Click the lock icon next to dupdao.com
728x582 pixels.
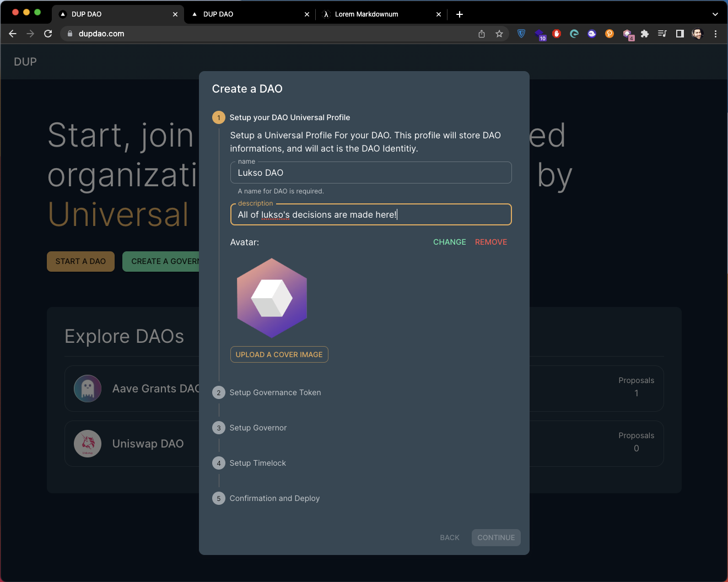[70, 34]
